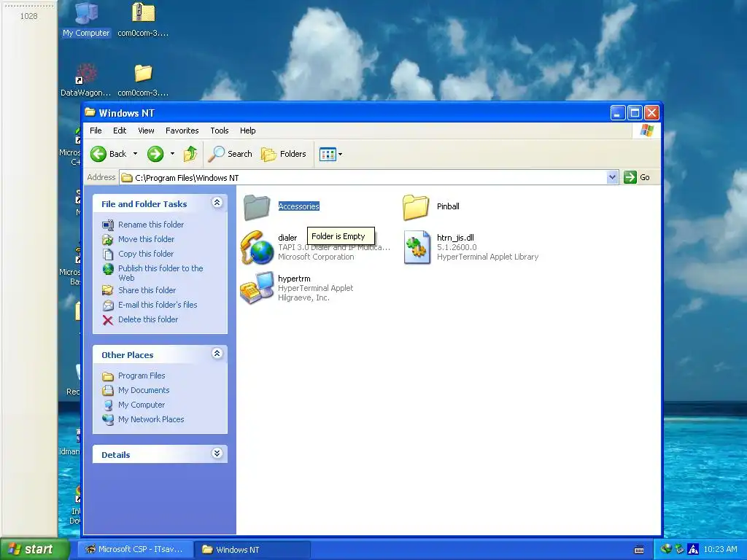Image resolution: width=747 pixels, height=560 pixels.
Task: Click the second network tray icon
Action: pos(679,550)
